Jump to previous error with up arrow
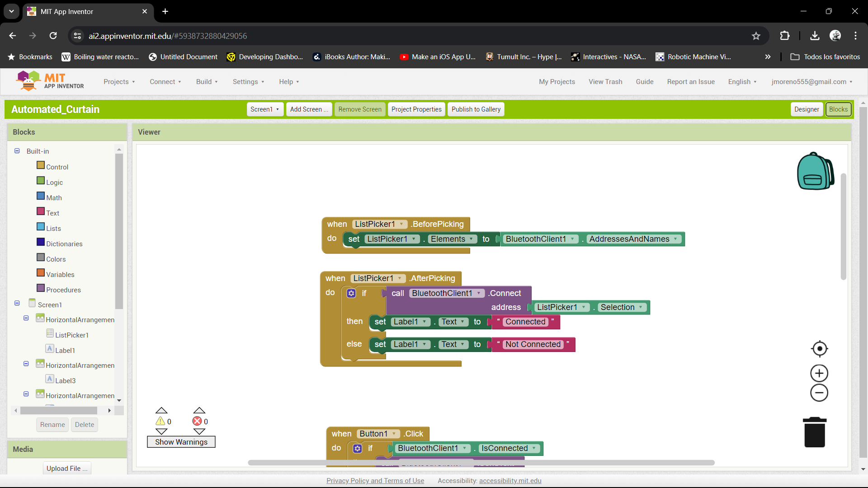 tap(199, 410)
